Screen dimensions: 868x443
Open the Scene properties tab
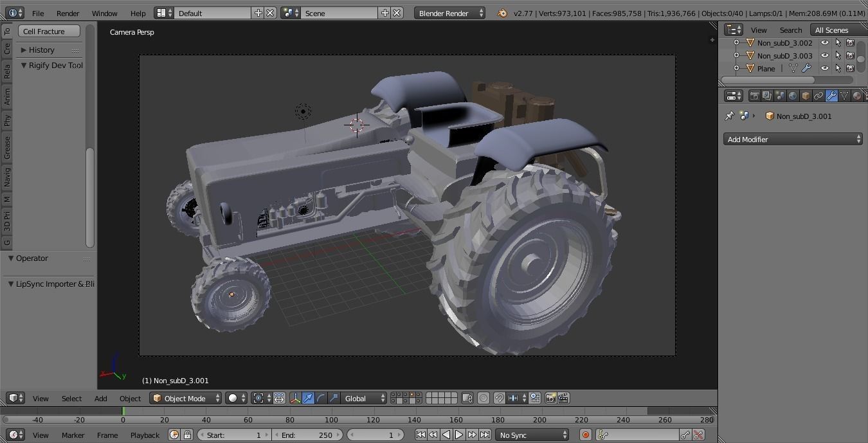pos(780,96)
